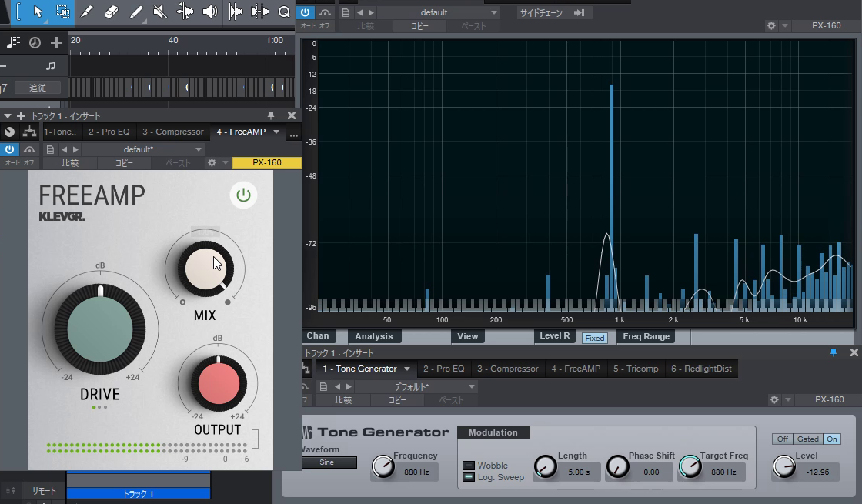Image resolution: width=862 pixels, height=504 pixels.
Task: Open analyzer preset dropdown default
Action: (439, 12)
